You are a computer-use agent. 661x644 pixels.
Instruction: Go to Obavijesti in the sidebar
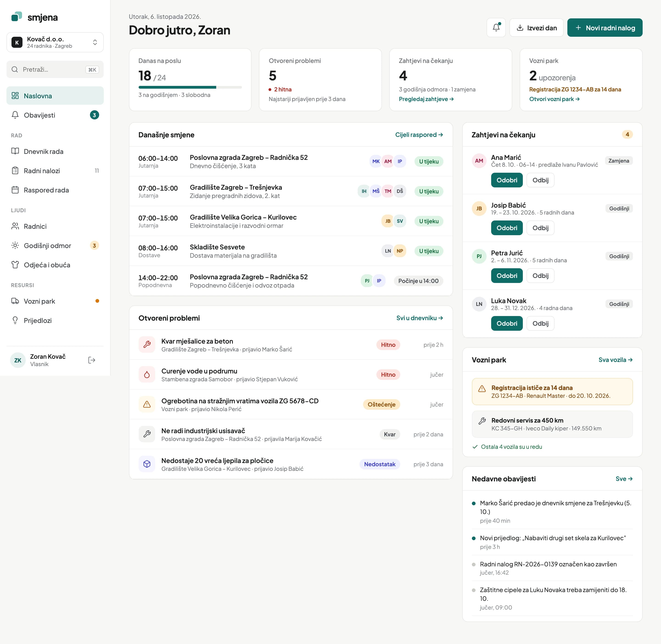55,115
